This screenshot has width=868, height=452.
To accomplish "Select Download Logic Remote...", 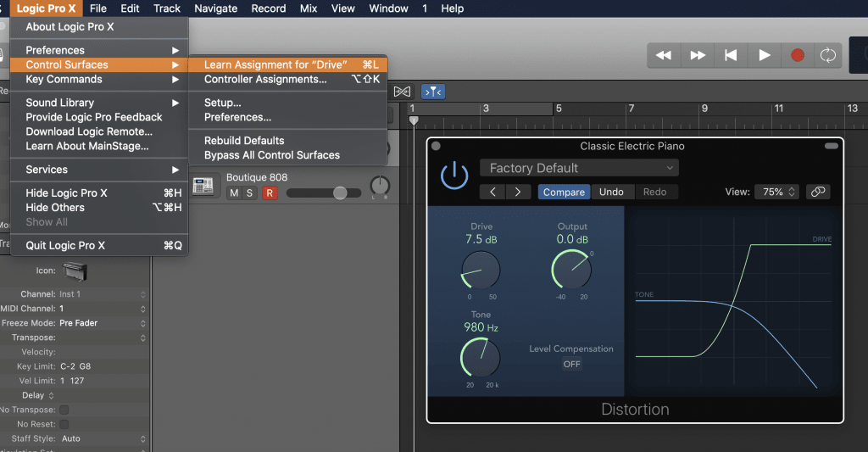I will 99,131.
